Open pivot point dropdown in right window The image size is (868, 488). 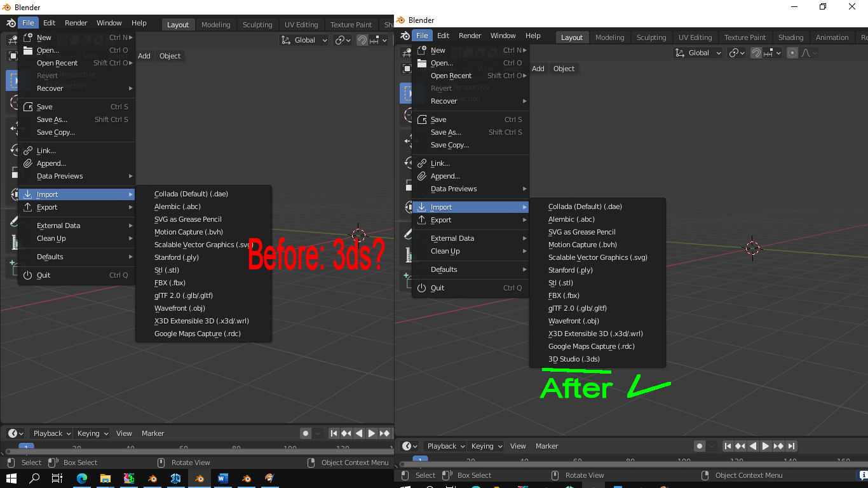737,53
